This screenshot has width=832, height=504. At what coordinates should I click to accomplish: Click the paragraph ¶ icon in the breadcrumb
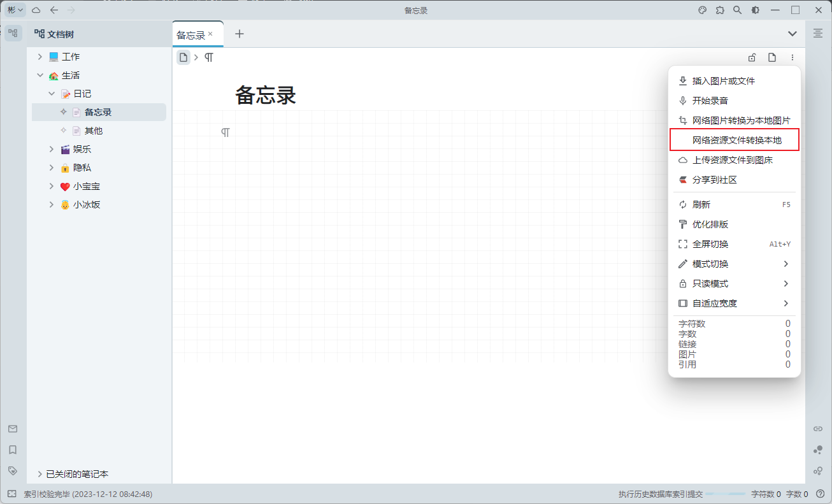(x=209, y=57)
